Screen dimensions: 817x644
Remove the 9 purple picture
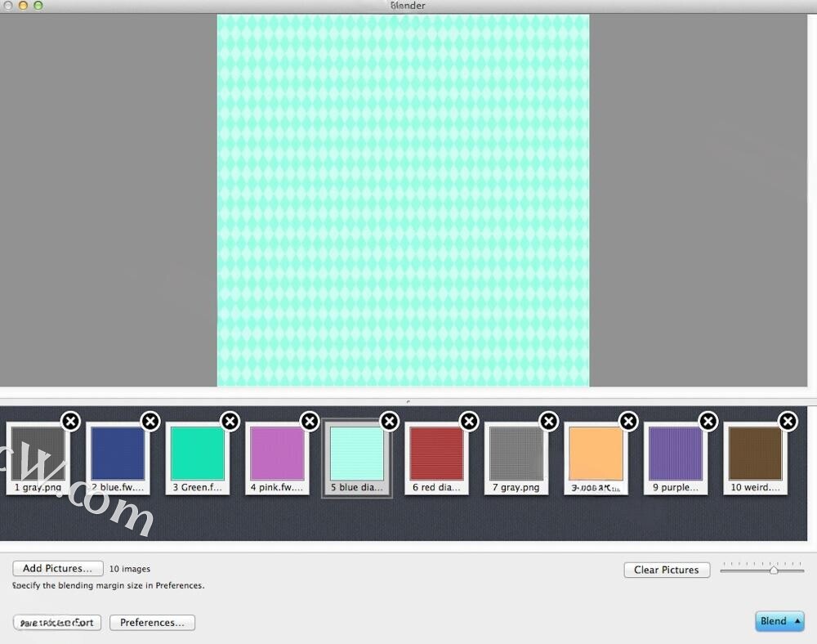point(708,421)
